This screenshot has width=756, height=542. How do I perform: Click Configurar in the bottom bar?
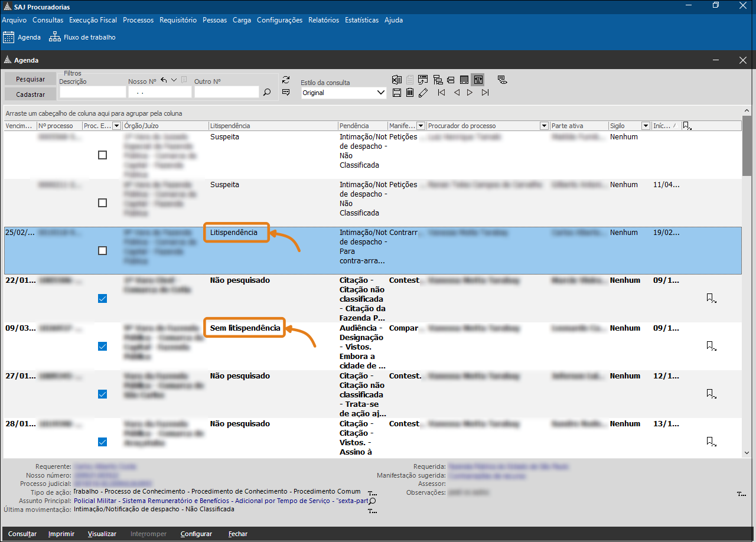click(196, 534)
